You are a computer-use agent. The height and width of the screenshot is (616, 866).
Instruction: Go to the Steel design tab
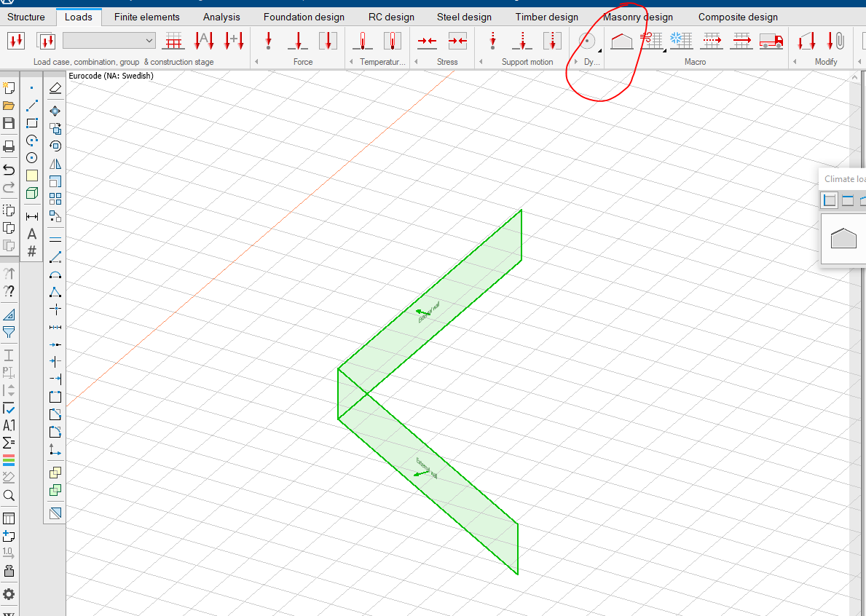coord(464,17)
